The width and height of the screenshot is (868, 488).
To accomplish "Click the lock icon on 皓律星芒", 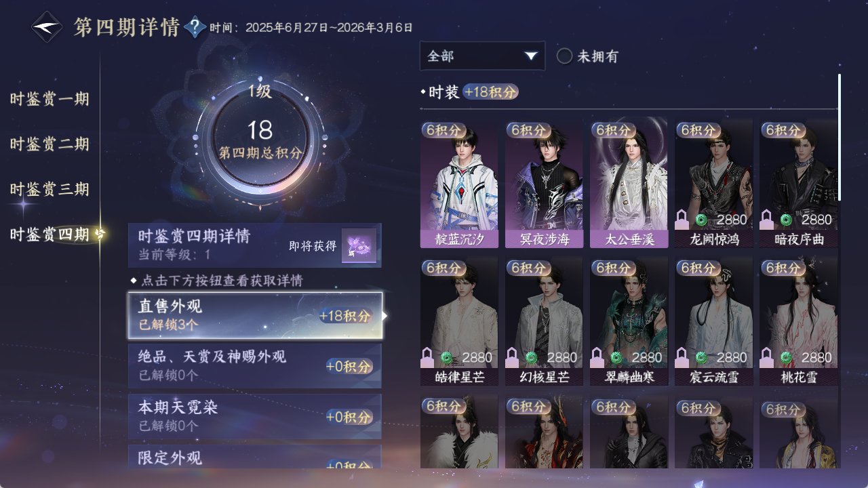I will [428, 357].
